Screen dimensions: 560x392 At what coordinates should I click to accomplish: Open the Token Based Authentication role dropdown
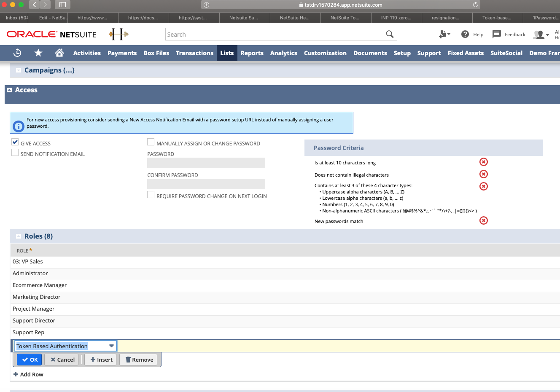click(111, 346)
